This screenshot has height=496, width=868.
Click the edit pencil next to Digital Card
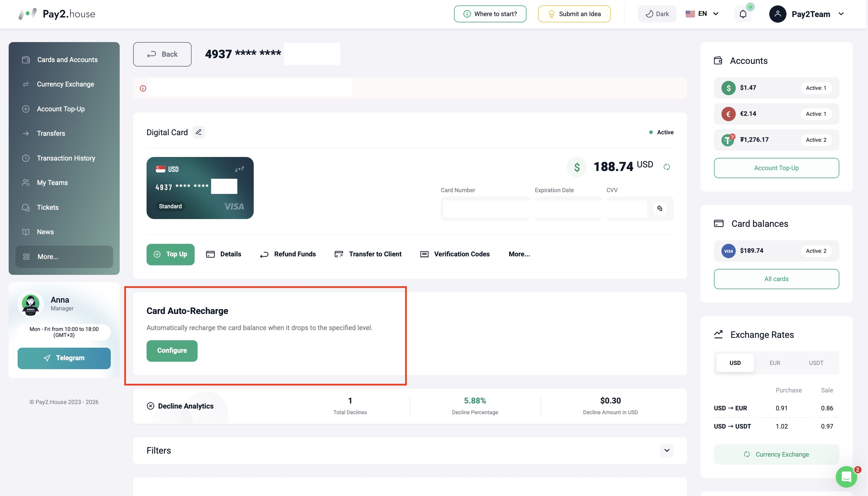198,132
